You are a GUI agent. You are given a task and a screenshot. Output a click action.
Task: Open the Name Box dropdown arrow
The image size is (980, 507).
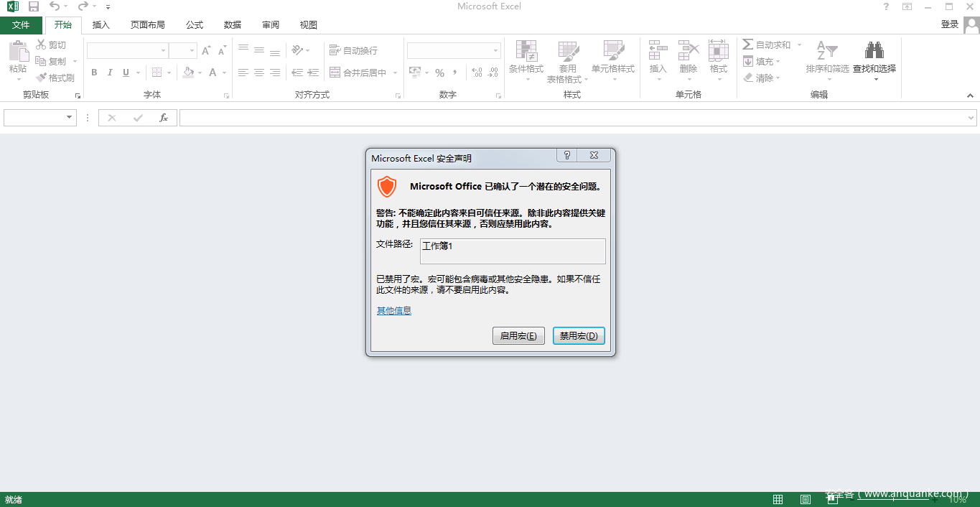pyautogui.click(x=70, y=118)
